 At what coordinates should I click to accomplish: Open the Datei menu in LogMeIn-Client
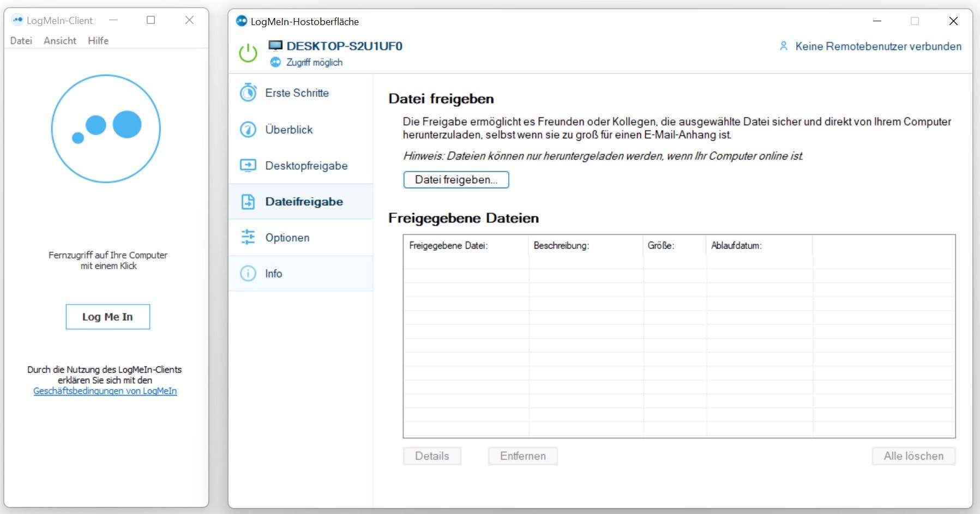pyautogui.click(x=21, y=40)
